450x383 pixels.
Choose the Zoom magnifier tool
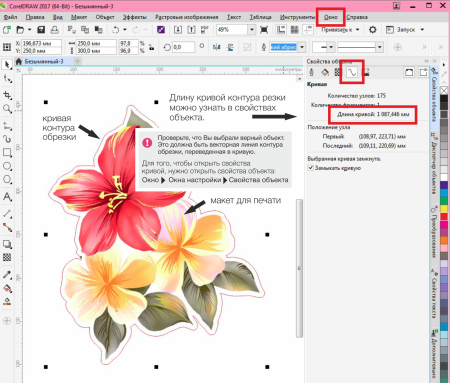[x=7, y=109]
